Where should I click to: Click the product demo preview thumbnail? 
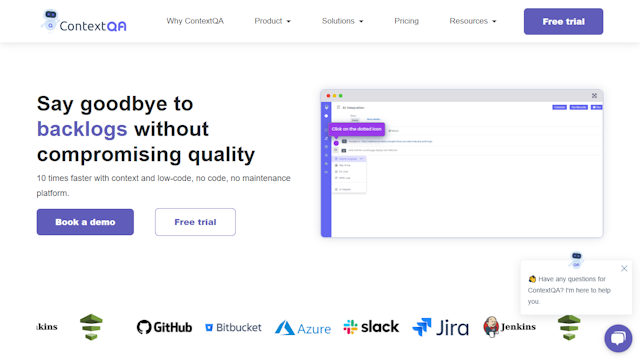coord(462,163)
